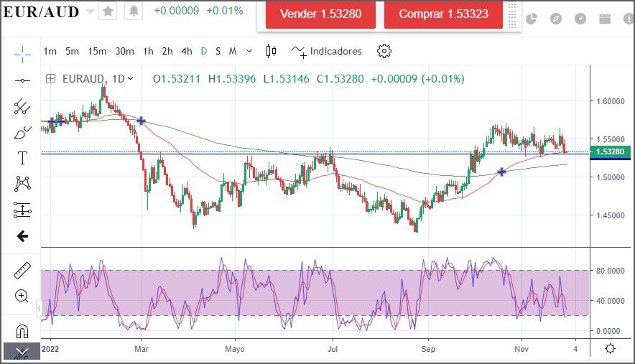Image resolution: width=635 pixels, height=364 pixels.
Task: Click the Vender 1.53280 sell button
Action: 320,14
